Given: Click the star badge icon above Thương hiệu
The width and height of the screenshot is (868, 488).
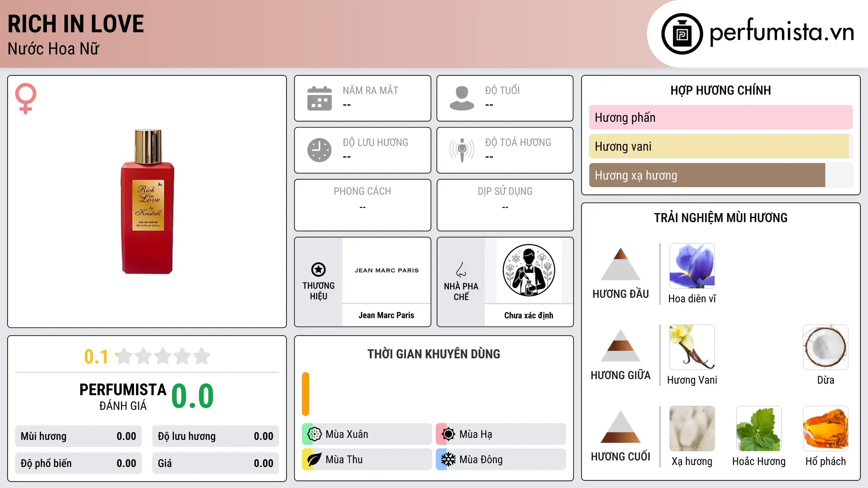Looking at the screenshot, I should [x=318, y=269].
